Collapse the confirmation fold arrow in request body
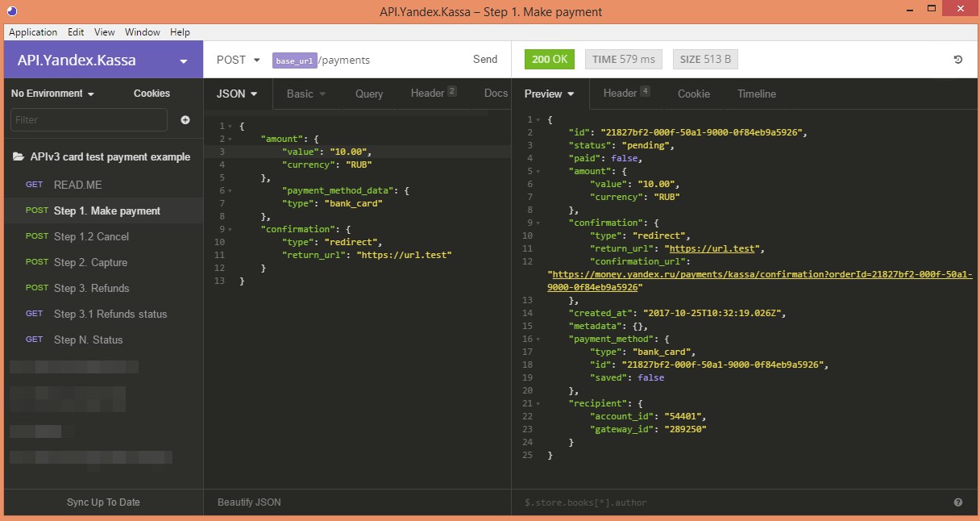Viewport: 980px width, 521px height. [x=230, y=229]
